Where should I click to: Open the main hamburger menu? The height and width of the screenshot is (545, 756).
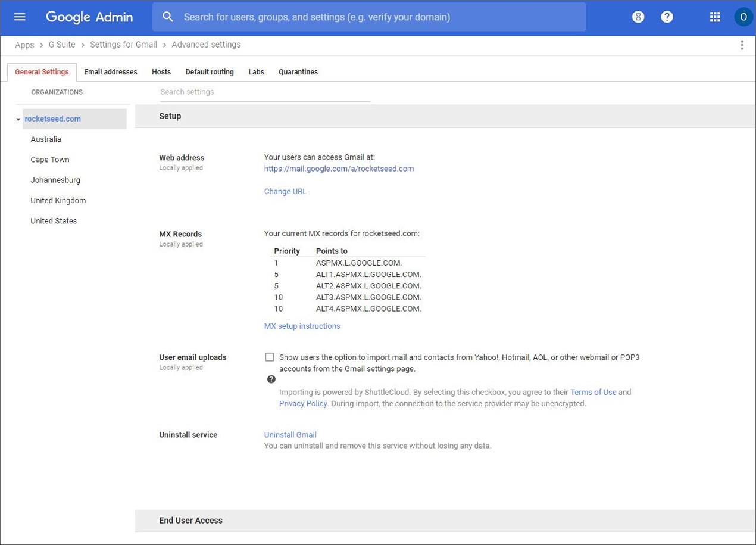pyautogui.click(x=20, y=17)
